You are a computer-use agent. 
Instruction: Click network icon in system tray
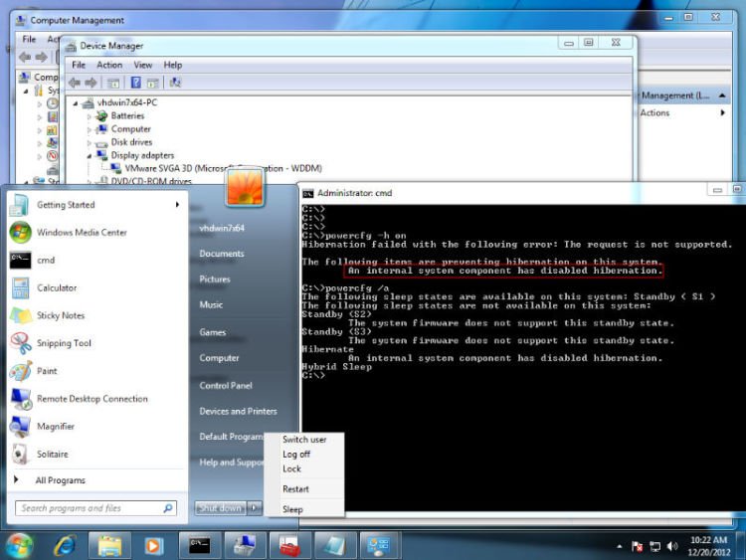coord(654,546)
